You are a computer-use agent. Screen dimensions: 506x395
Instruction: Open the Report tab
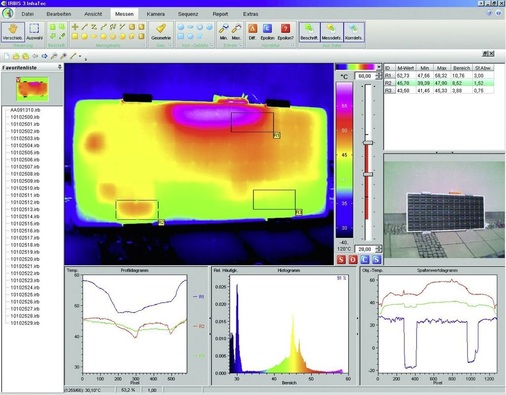coord(220,14)
